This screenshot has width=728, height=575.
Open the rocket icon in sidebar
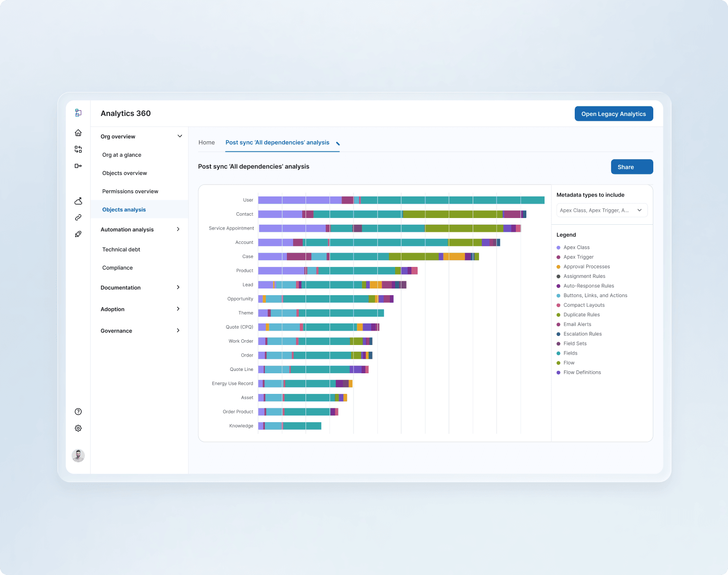78,234
